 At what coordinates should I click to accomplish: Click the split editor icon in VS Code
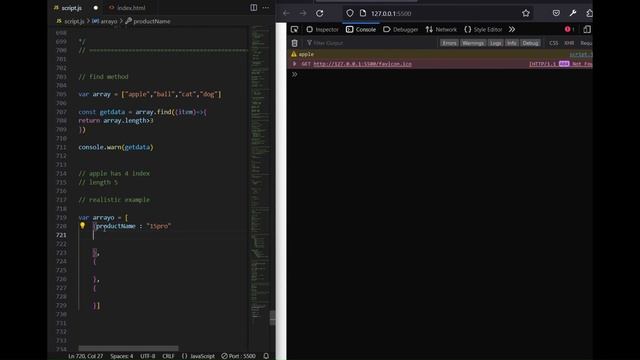pos(253,7)
